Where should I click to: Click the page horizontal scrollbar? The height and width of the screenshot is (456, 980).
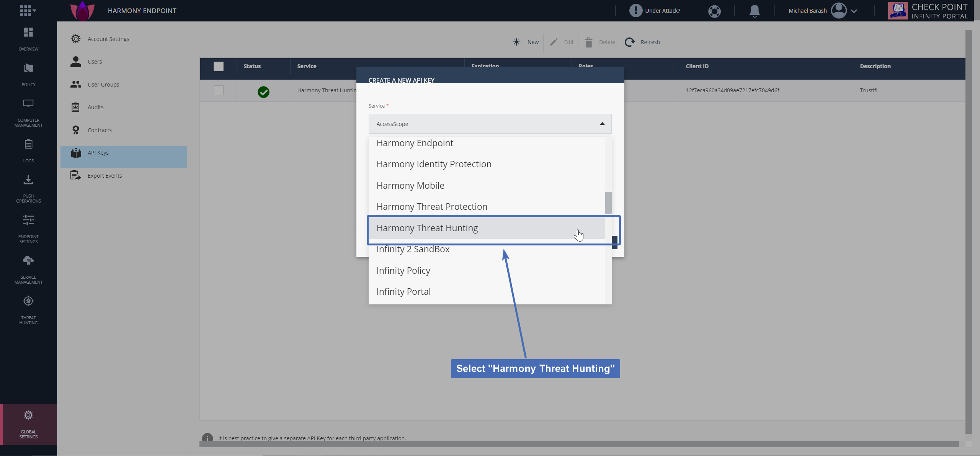(x=579, y=444)
